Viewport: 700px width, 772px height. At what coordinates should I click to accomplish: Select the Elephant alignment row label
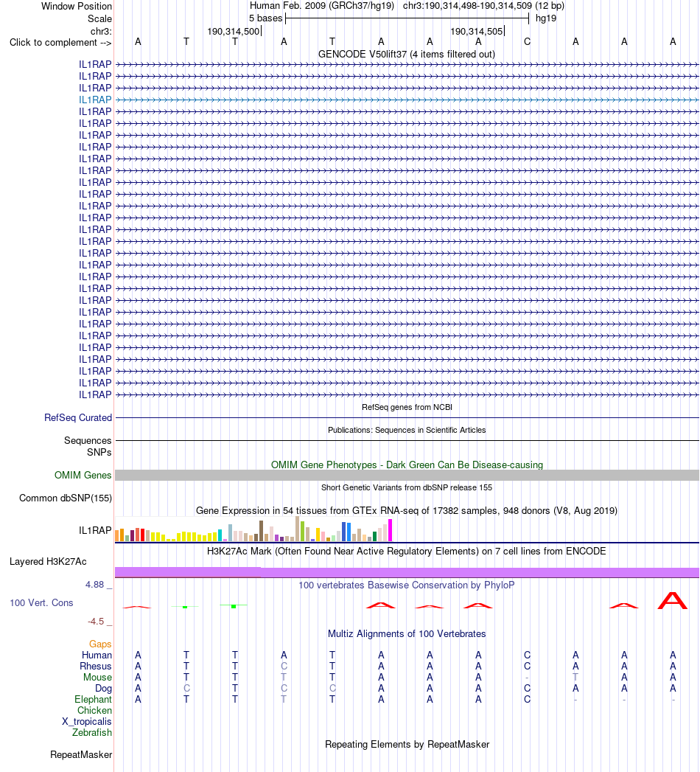click(x=93, y=700)
